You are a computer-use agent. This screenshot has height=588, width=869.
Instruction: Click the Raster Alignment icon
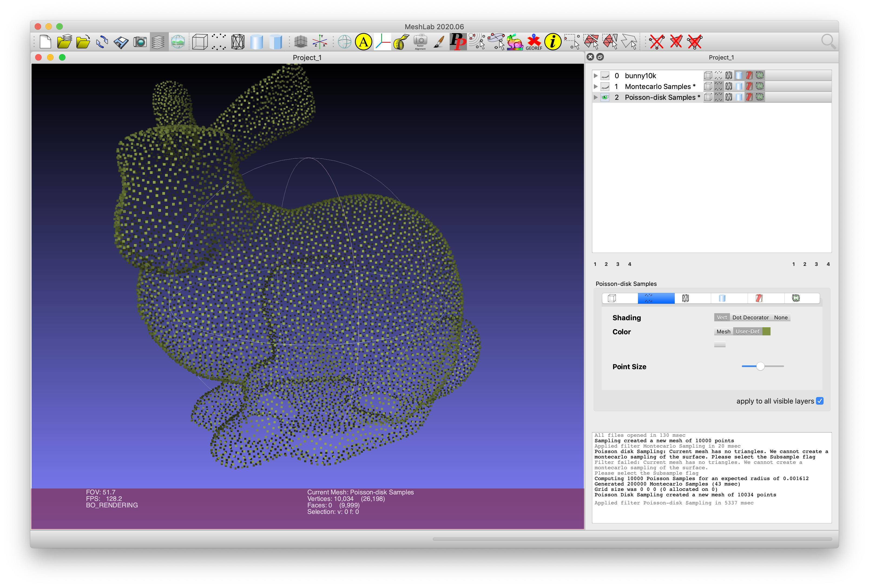420,41
